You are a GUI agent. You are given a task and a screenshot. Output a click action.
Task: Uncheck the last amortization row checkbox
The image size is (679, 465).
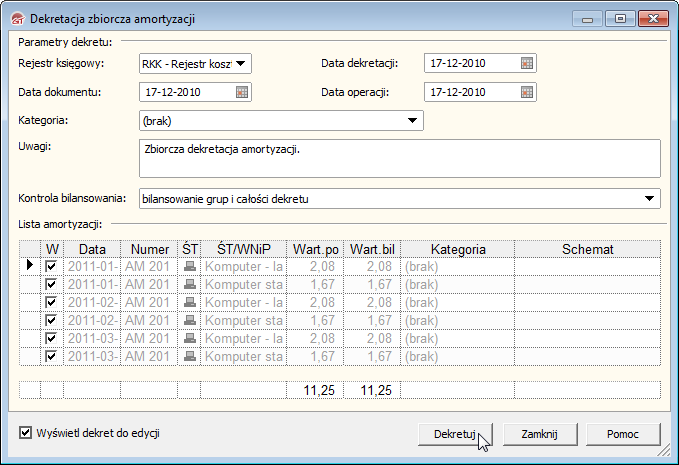pyautogui.click(x=52, y=356)
